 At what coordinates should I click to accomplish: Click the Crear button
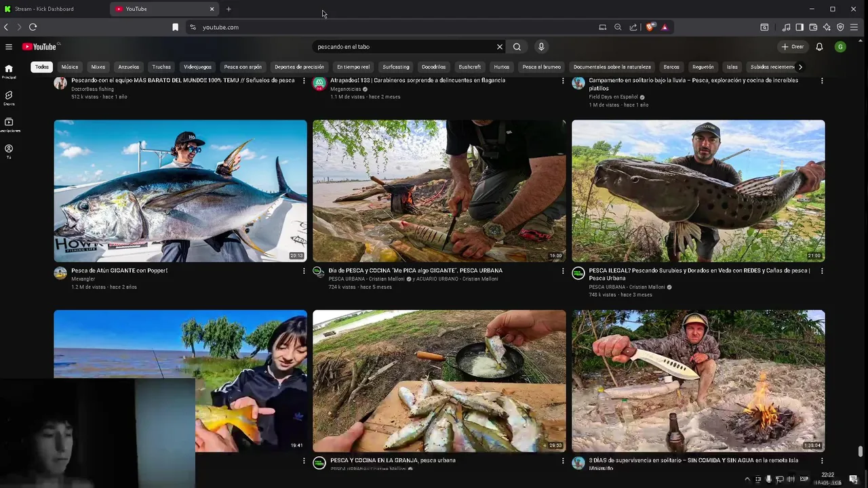click(x=793, y=47)
